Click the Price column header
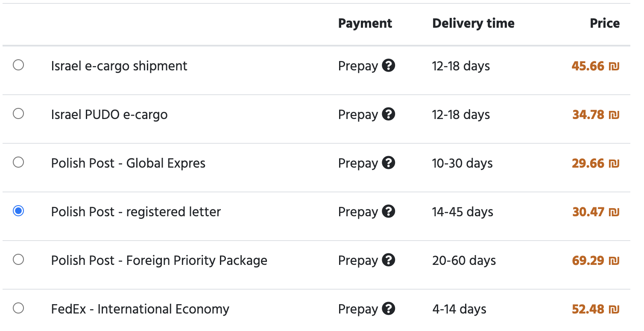The width and height of the screenshot is (644, 331). [x=604, y=23]
